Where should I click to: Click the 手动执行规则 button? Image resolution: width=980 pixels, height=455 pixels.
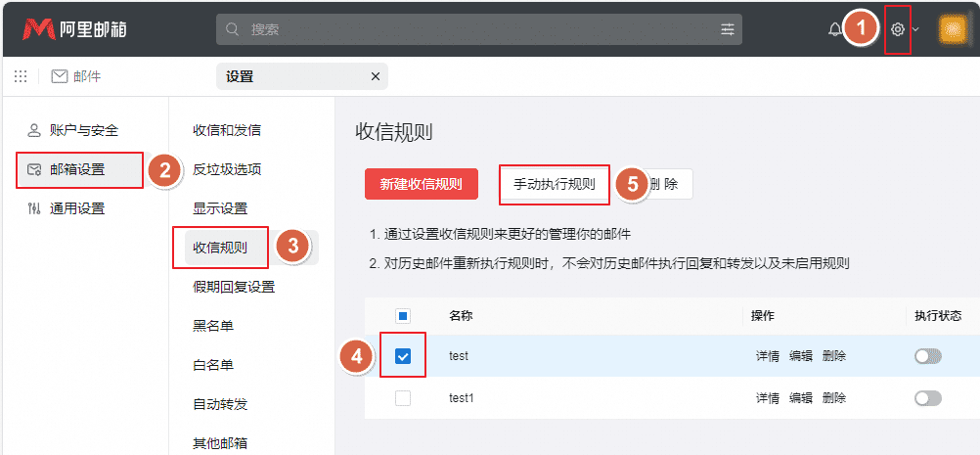(554, 184)
